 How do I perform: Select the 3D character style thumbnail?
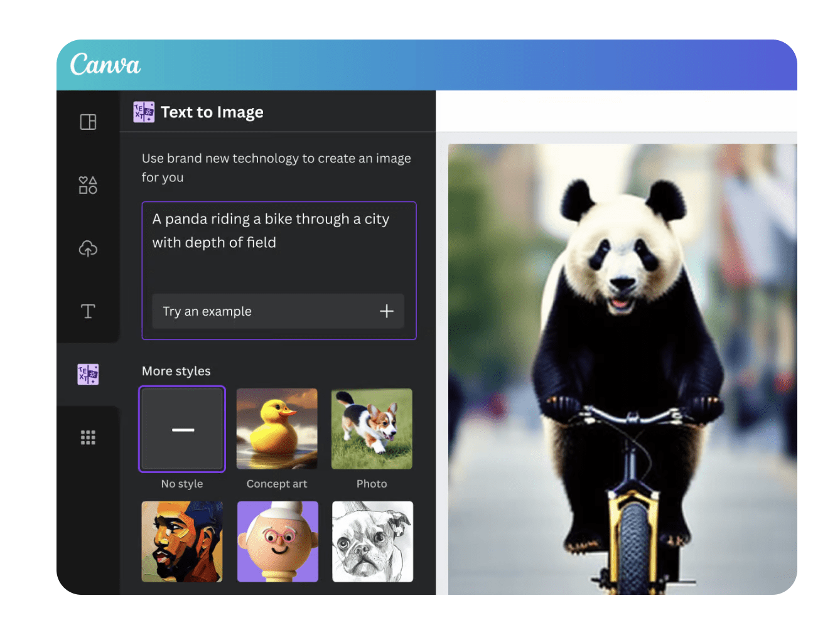tap(277, 542)
